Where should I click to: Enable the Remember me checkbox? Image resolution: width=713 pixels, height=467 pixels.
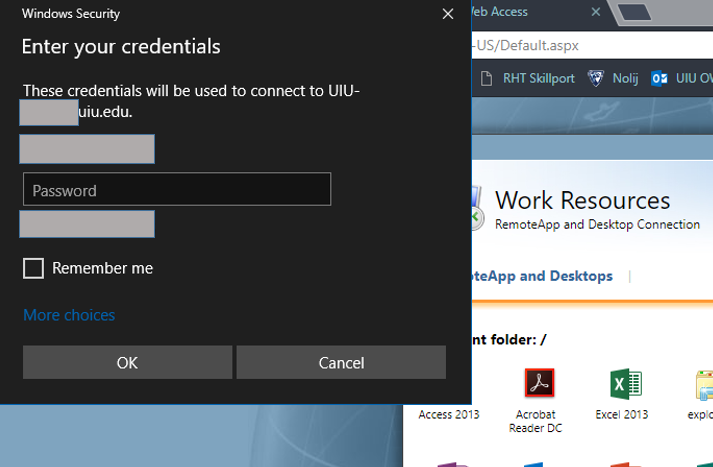pos(34,268)
